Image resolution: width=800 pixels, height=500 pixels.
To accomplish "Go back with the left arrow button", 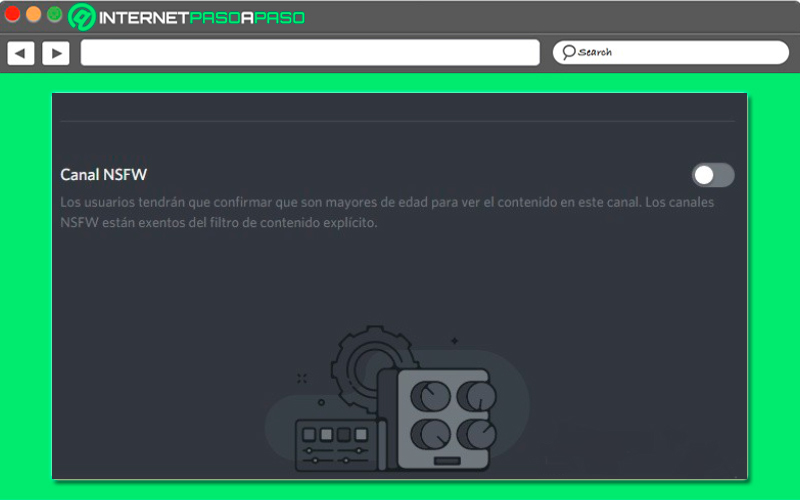I will coord(21,53).
